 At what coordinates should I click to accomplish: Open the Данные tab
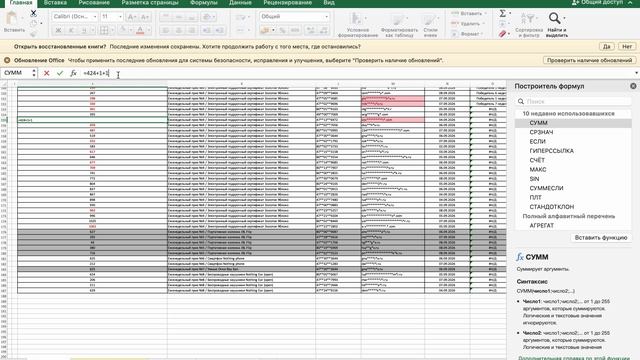[240, 2]
